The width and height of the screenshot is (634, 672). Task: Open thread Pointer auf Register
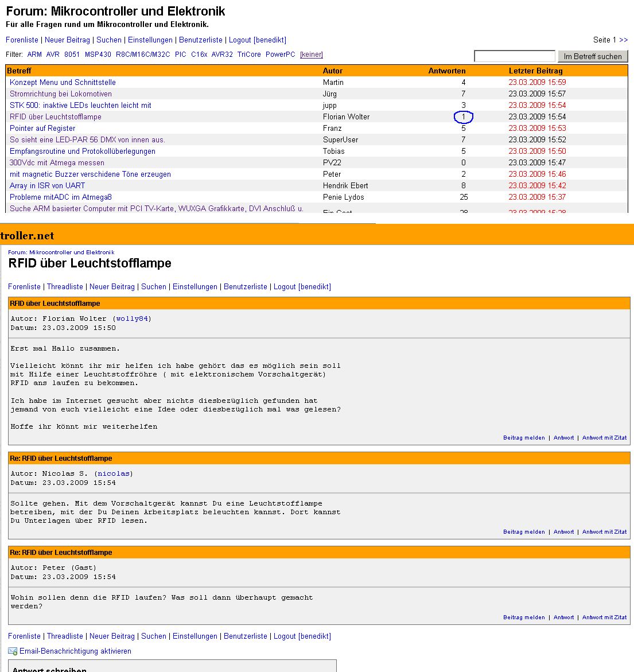click(x=42, y=128)
